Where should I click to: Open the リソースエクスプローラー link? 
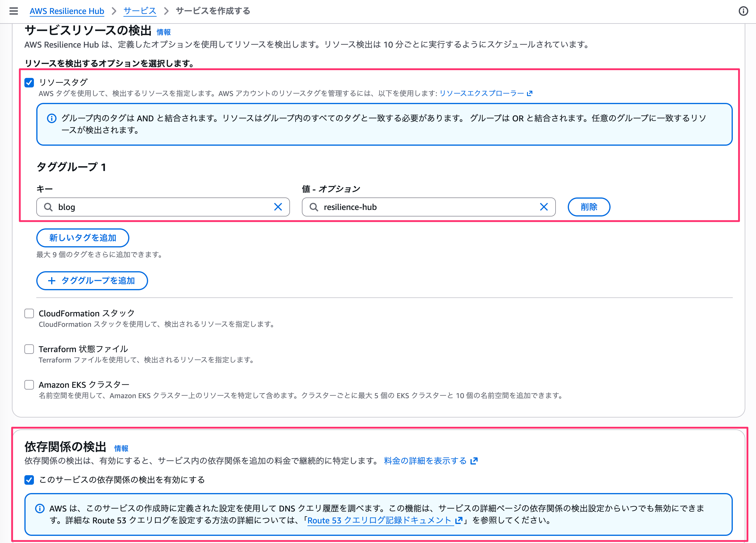tap(482, 93)
